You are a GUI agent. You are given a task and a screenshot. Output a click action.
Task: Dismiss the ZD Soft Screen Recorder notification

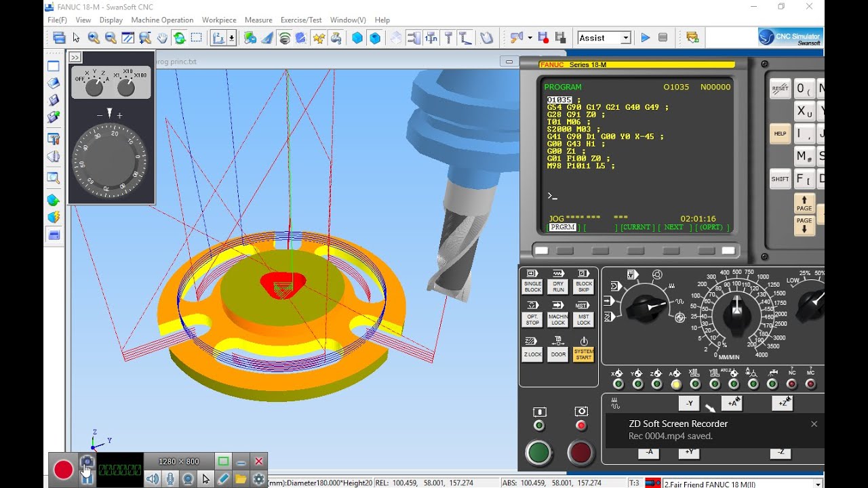[x=814, y=424]
